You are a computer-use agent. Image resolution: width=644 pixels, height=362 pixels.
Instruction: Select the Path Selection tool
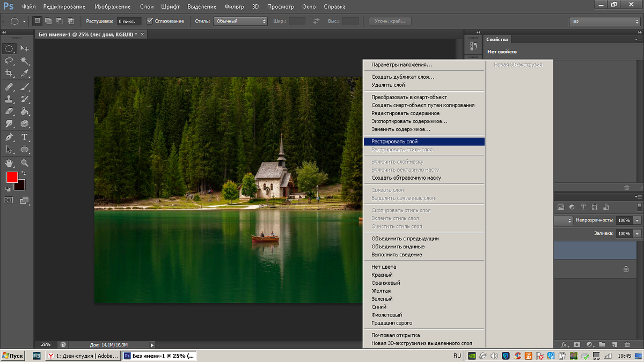point(9,150)
